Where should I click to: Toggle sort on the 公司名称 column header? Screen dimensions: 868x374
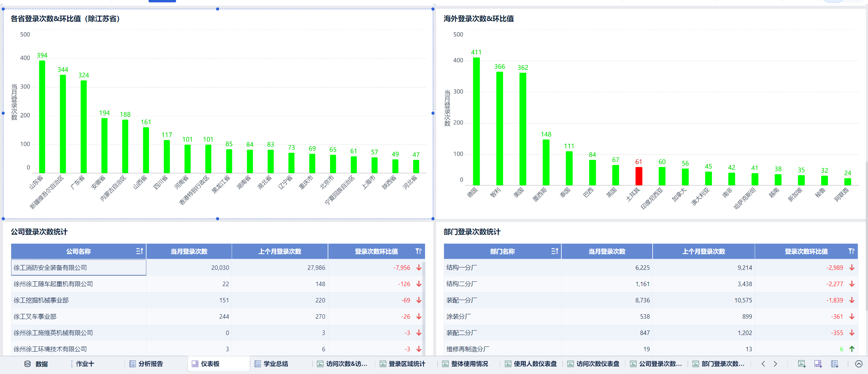click(139, 251)
